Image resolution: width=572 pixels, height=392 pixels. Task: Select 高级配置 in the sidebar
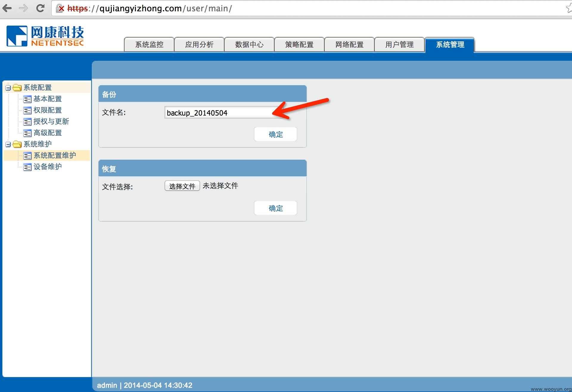coord(48,133)
